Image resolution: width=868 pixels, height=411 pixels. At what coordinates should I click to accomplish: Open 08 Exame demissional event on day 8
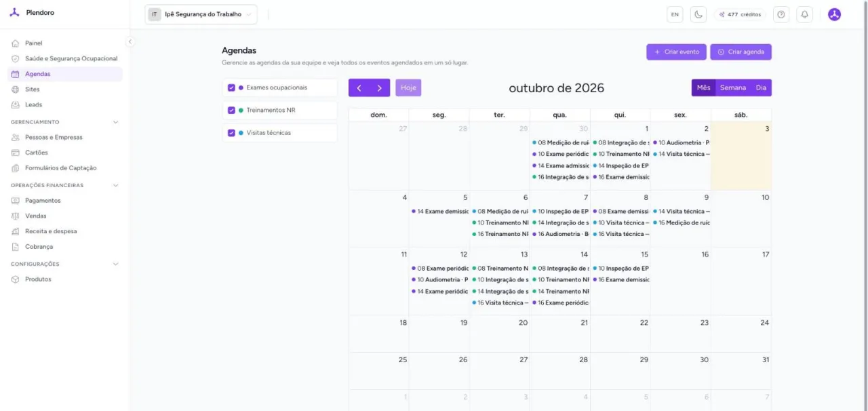click(x=620, y=212)
